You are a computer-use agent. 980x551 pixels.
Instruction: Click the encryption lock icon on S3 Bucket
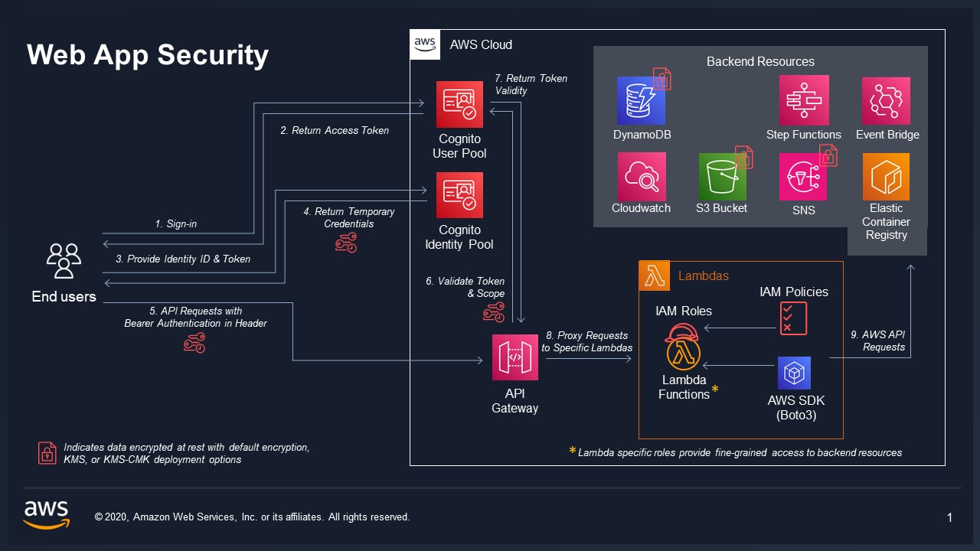tap(743, 157)
